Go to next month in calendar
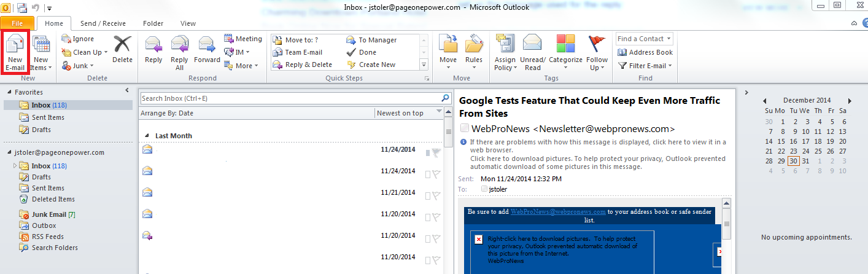 pyautogui.click(x=850, y=101)
